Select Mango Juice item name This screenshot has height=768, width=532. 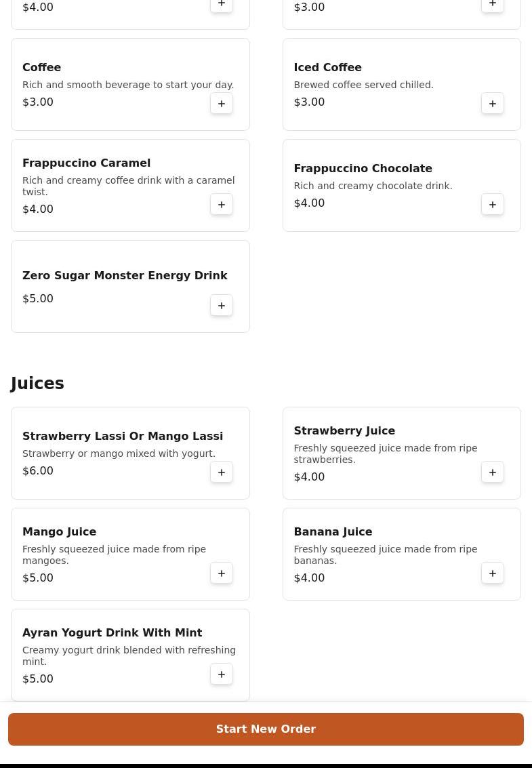pyautogui.click(x=59, y=532)
